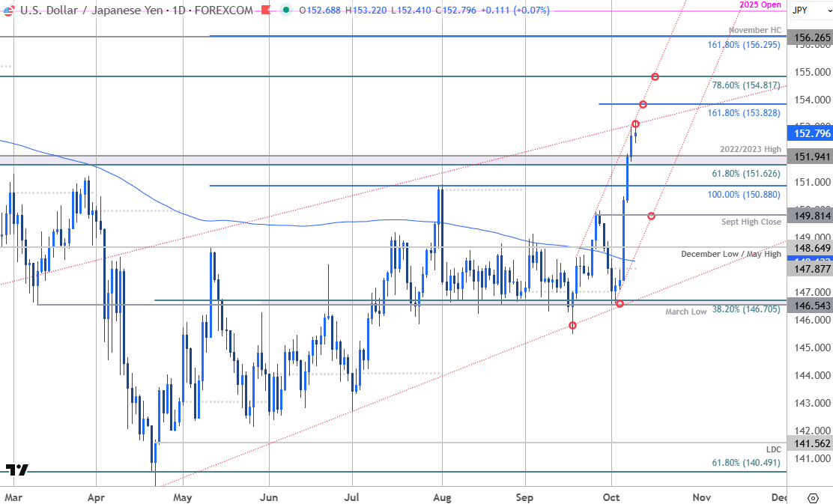Click the TradingView logo

click(x=17, y=470)
